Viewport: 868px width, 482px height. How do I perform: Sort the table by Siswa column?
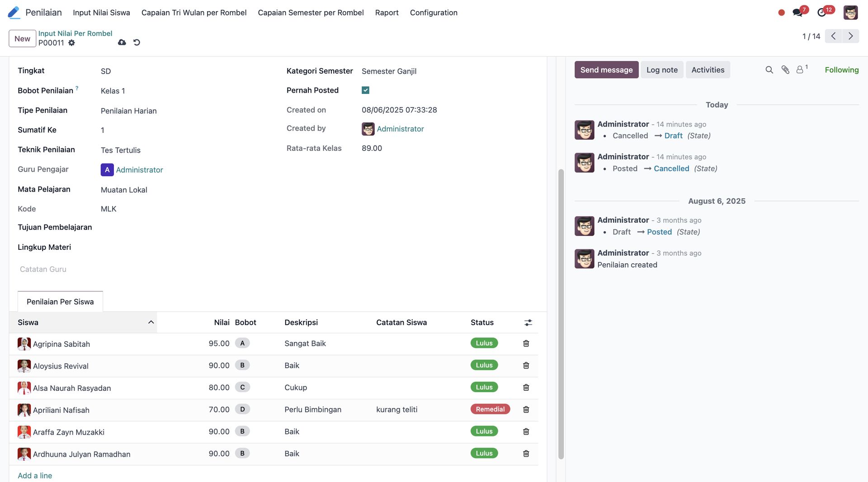(x=84, y=323)
